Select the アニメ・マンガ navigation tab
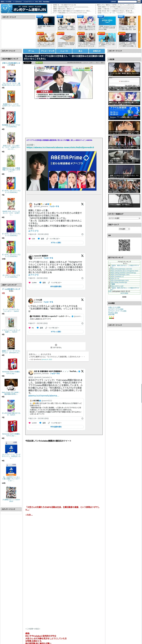This screenshot has width=142, height=644. pos(48,51)
